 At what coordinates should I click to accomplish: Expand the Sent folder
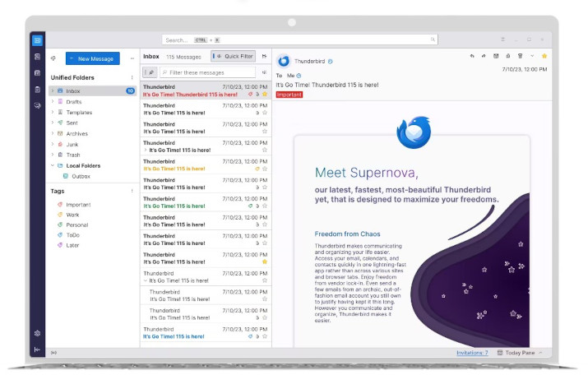click(x=53, y=123)
